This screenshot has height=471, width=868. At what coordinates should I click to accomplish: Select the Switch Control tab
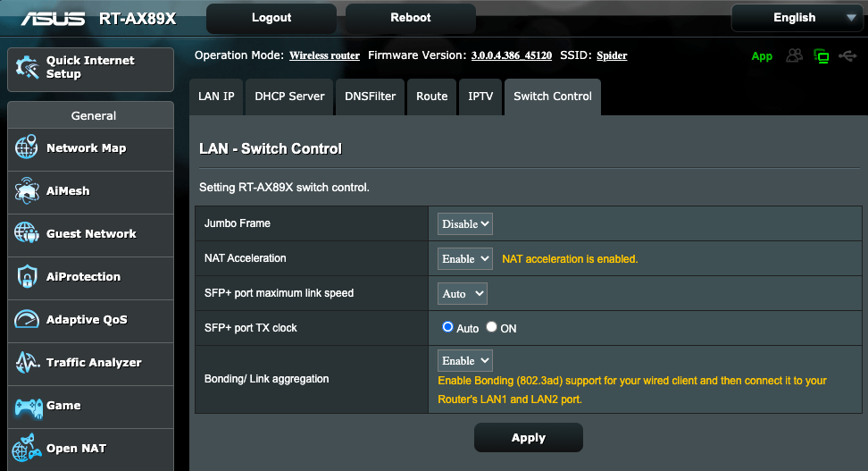pyautogui.click(x=553, y=97)
